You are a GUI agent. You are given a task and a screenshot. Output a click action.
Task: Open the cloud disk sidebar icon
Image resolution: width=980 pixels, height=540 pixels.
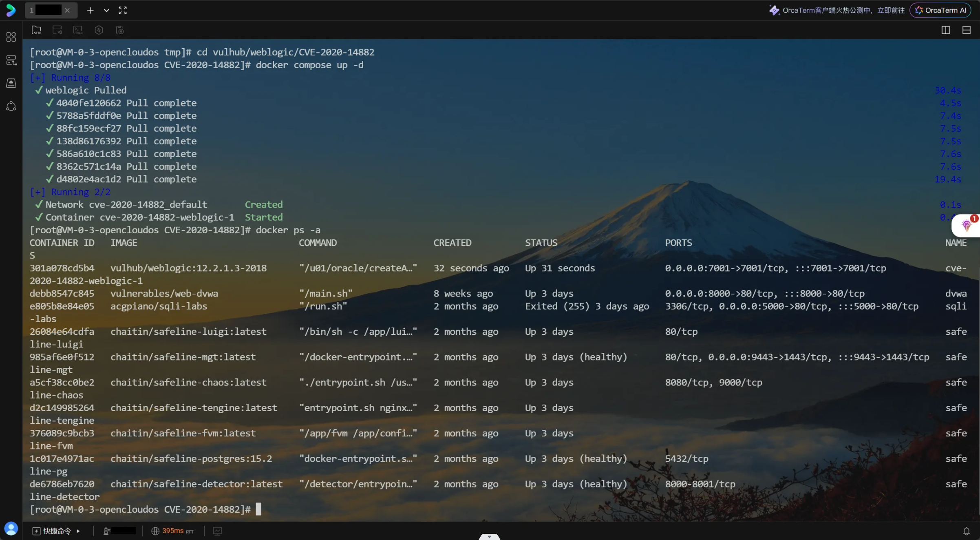[11, 83]
